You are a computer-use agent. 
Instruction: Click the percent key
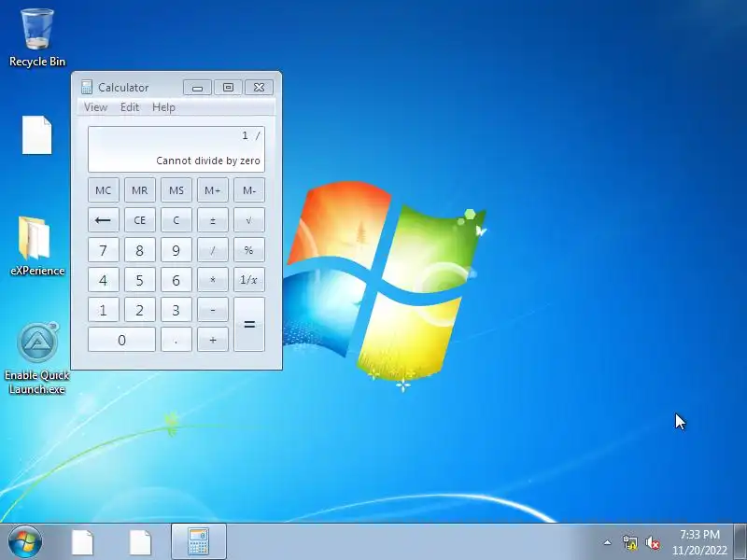249,250
